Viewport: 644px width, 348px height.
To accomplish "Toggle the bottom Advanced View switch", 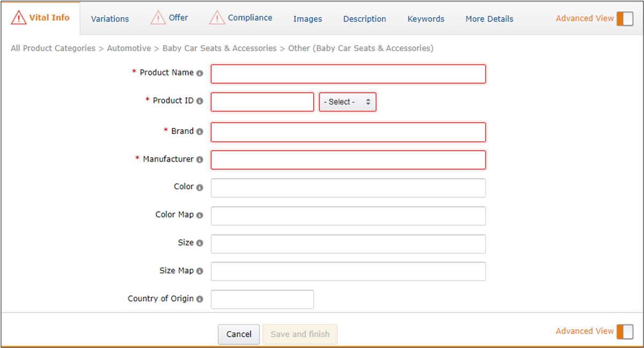I will tap(625, 331).
